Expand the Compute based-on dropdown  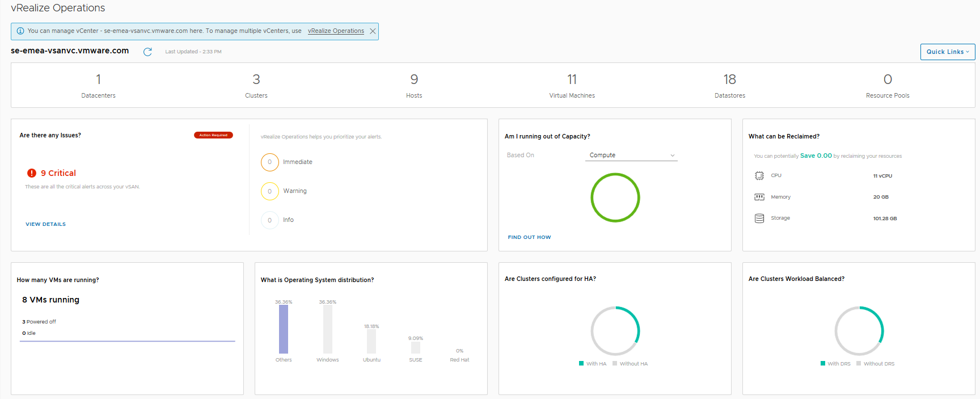pyautogui.click(x=631, y=155)
